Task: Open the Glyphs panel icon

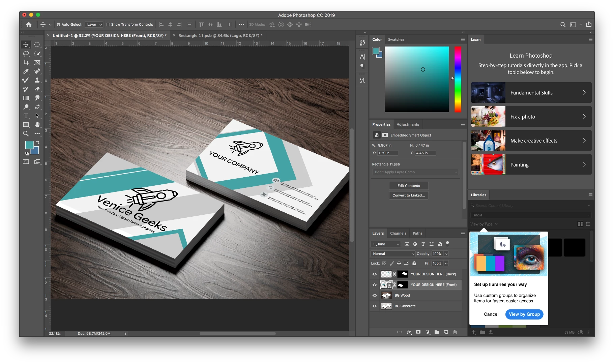Action: [x=362, y=80]
